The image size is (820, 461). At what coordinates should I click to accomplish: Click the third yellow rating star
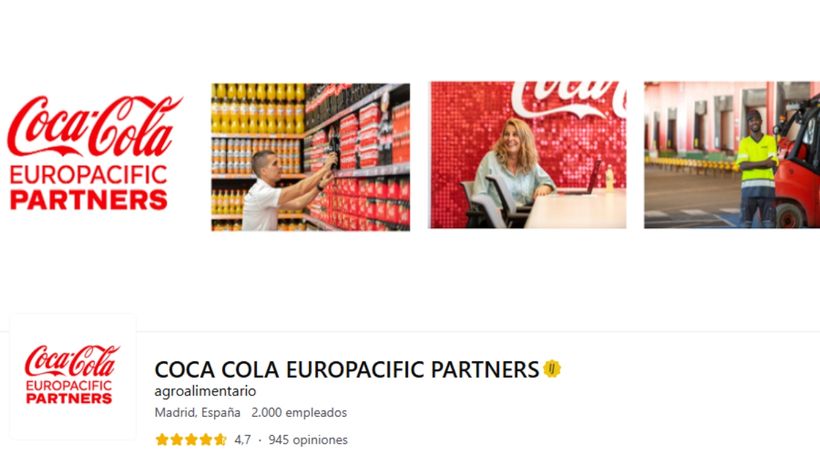(x=191, y=440)
